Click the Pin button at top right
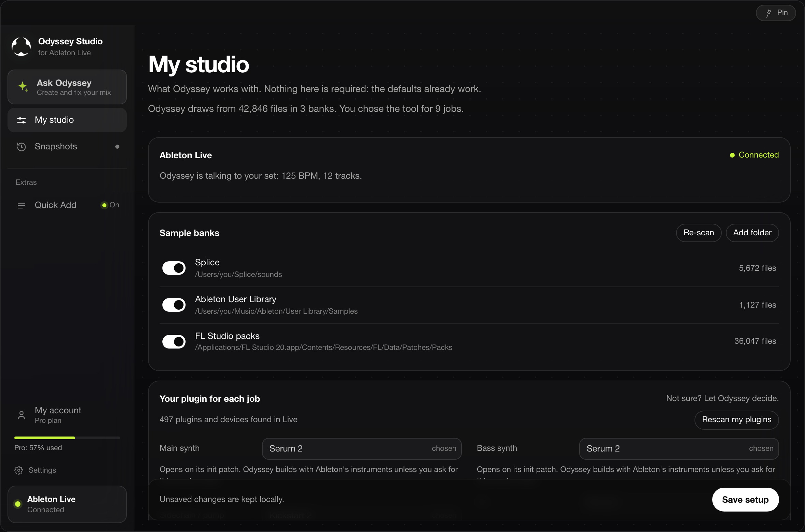 pos(776,13)
